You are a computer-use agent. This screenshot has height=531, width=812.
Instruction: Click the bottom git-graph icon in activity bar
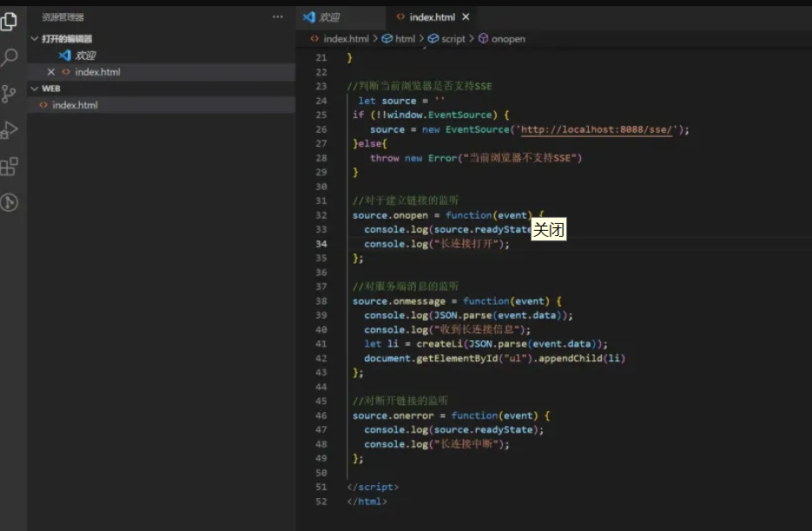coord(10,203)
